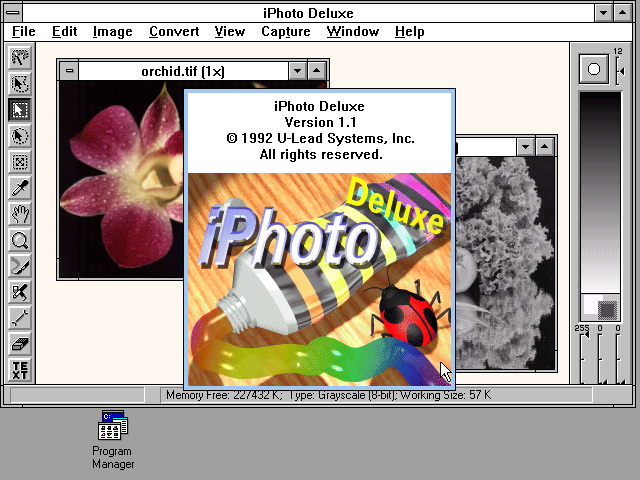Minimize the grayscale image window

click(x=526, y=147)
